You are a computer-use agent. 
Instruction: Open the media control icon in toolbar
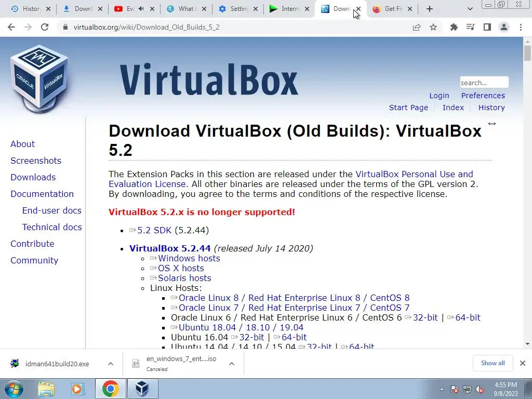[471, 27]
